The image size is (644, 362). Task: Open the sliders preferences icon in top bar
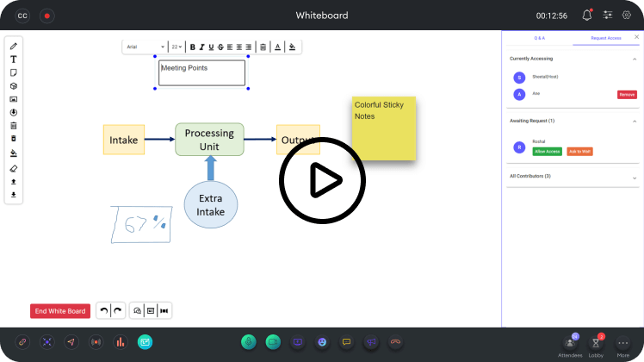608,16
